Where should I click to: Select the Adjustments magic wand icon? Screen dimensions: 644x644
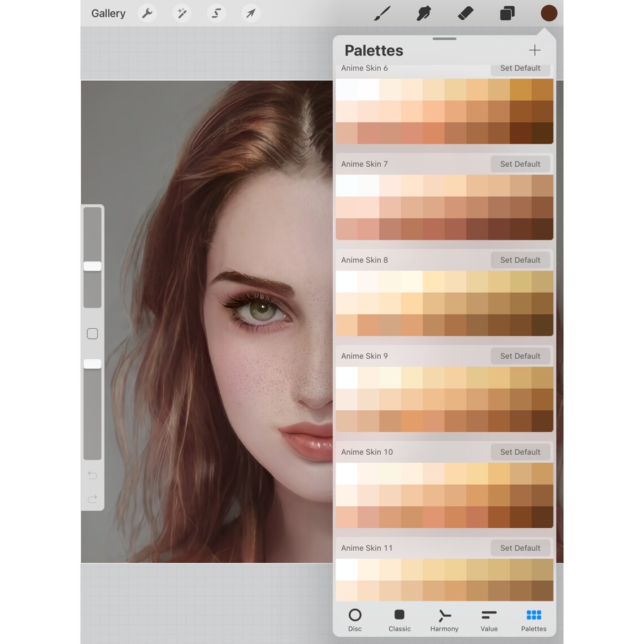tap(181, 13)
